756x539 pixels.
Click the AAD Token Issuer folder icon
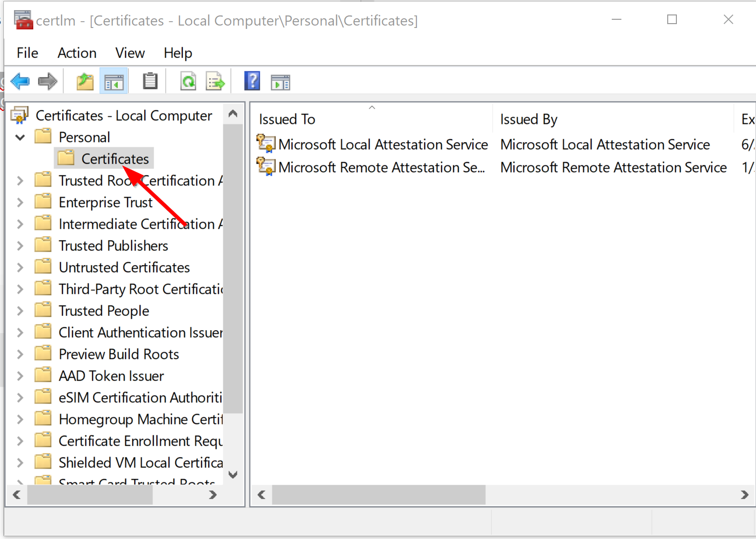tap(43, 375)
